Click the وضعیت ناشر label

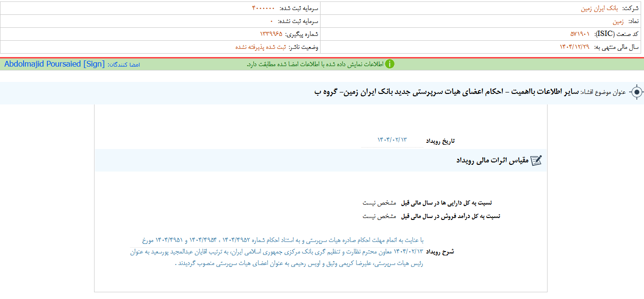pyautogui.click(x=304, y=47)
